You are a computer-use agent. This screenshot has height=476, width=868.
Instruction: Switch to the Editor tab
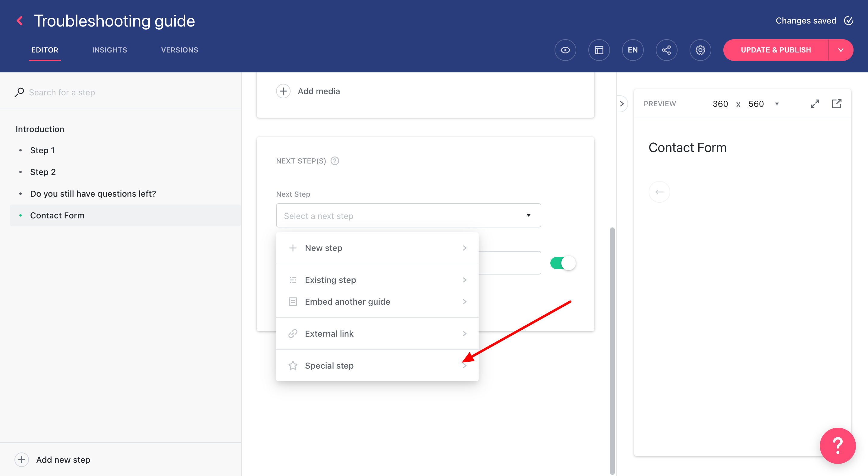[45, 50]
